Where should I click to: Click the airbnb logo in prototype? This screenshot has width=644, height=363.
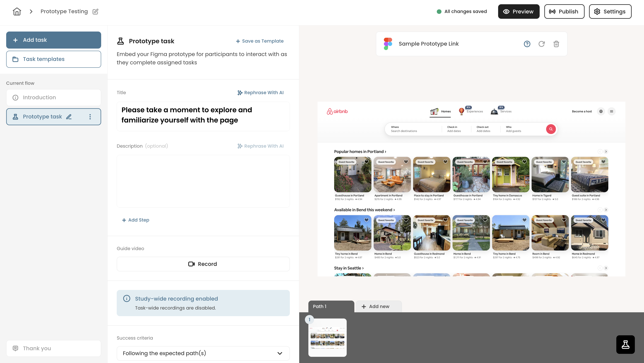pos(337,111)
